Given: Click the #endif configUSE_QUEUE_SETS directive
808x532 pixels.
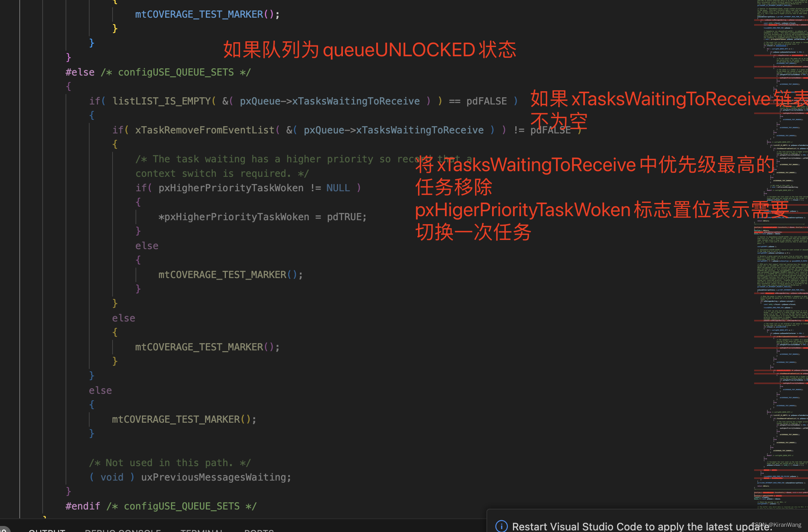Looking at the screenshot, I should (83, 506).
